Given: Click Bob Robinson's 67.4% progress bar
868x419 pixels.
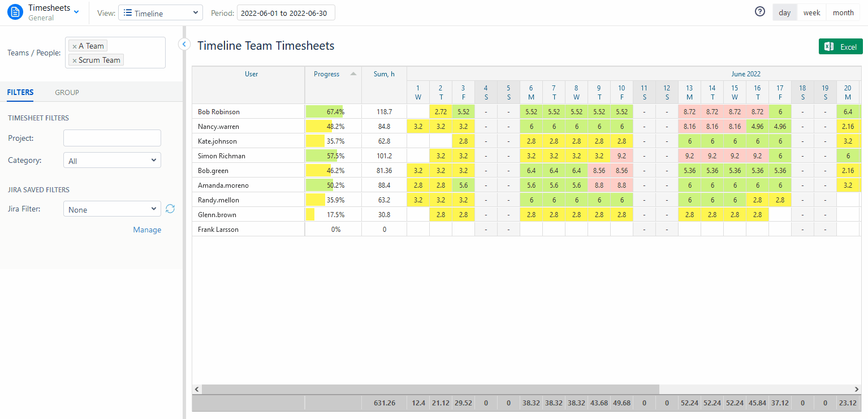Looking at the screenshot, I should [x=325, y=111].
